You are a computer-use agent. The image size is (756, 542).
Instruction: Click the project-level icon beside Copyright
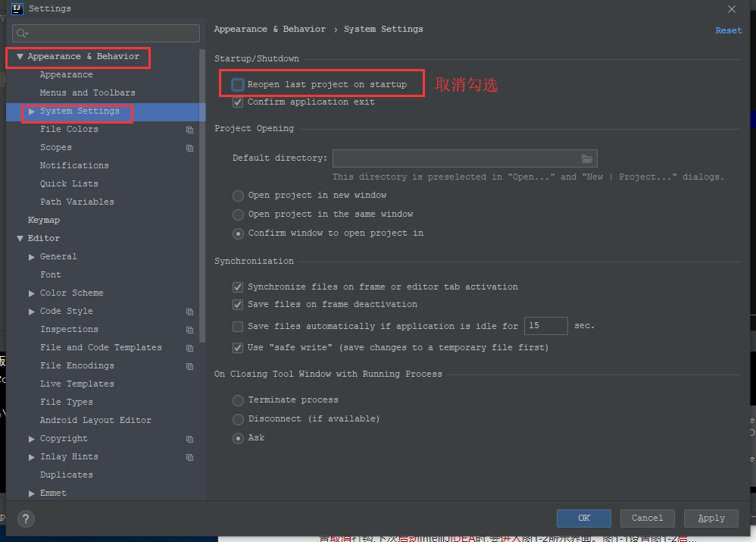point(190,439)
